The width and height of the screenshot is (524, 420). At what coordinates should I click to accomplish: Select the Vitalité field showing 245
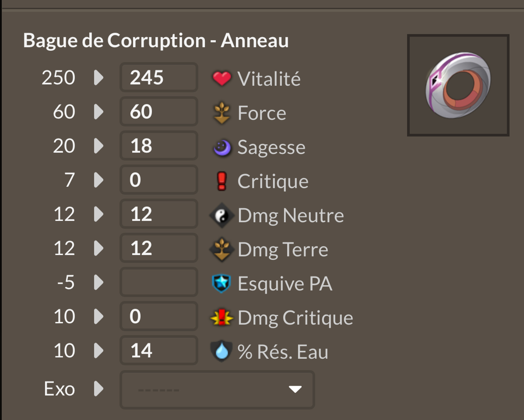(159, 77)
